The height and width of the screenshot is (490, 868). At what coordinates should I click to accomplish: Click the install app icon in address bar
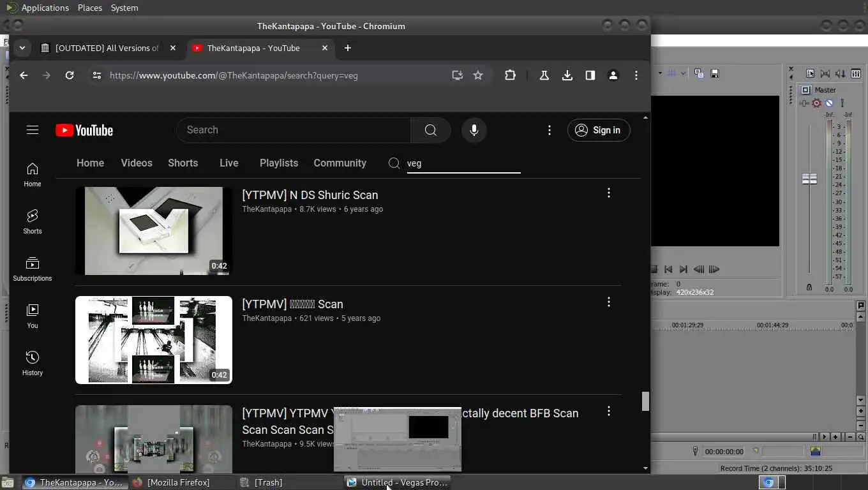(x=457, y=75)
